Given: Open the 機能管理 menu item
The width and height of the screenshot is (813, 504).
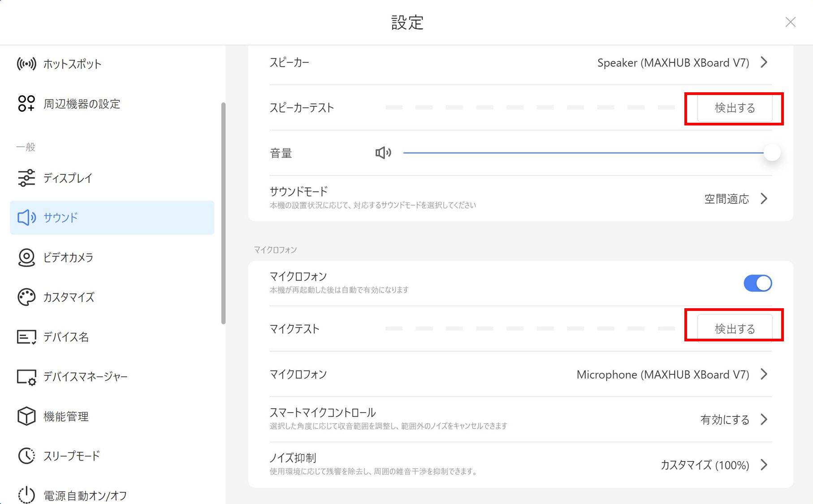Looking at the screenshot, I should coord(66,416).
